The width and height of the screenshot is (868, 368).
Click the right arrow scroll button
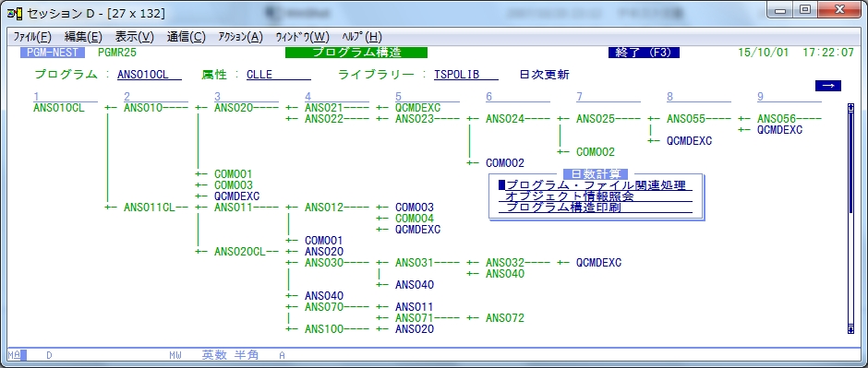[827, 86]
